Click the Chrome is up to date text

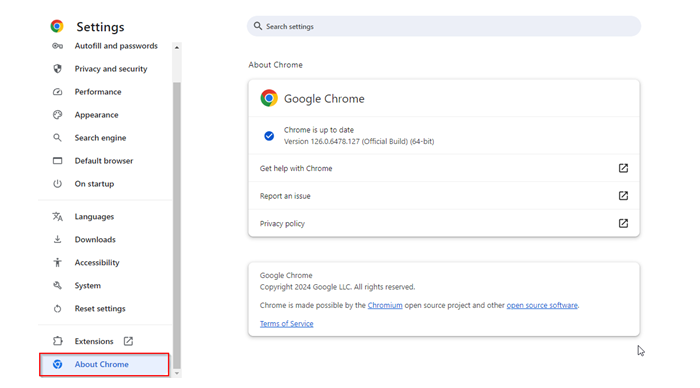(319, 130)
